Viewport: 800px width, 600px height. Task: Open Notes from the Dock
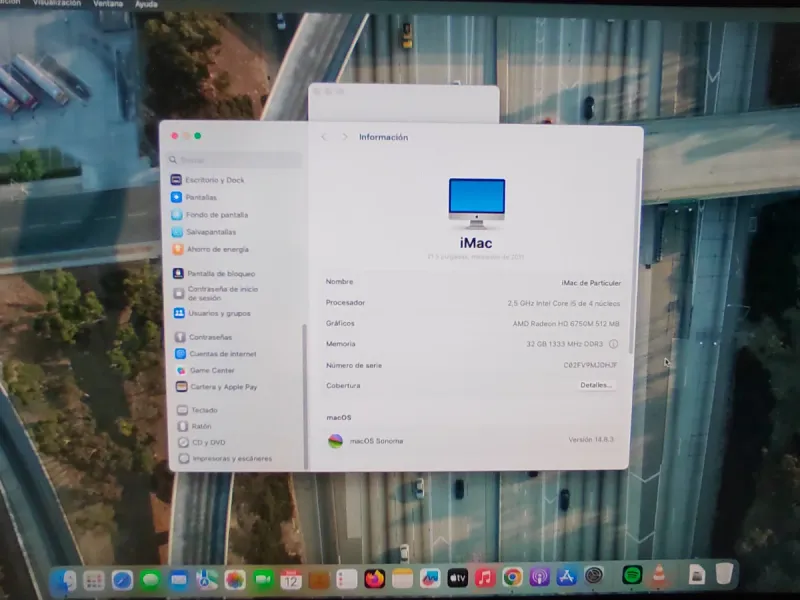click(x=402, y=579)
